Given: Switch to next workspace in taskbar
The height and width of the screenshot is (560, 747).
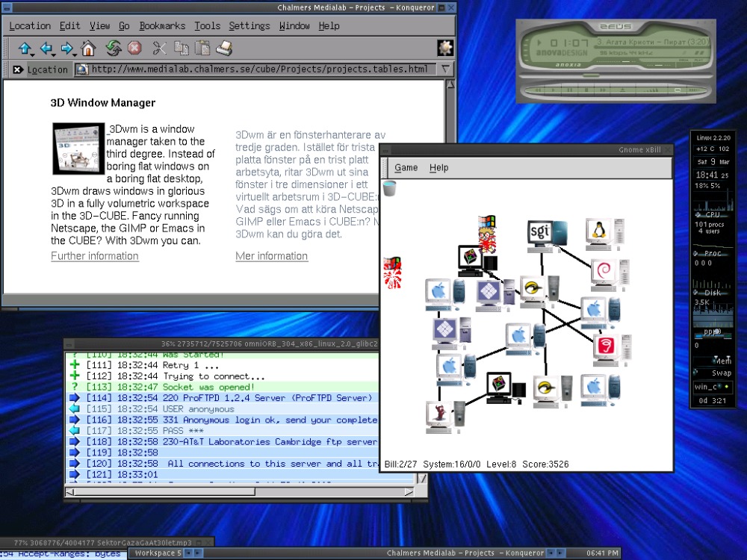Looking at the screenshot, I should click(x=197, y=553).
